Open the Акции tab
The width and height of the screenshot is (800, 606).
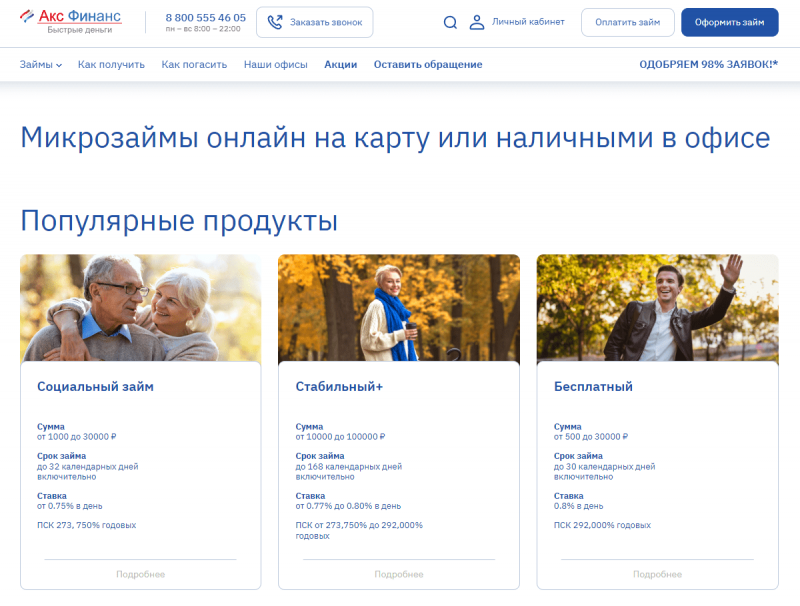point(340,64)
